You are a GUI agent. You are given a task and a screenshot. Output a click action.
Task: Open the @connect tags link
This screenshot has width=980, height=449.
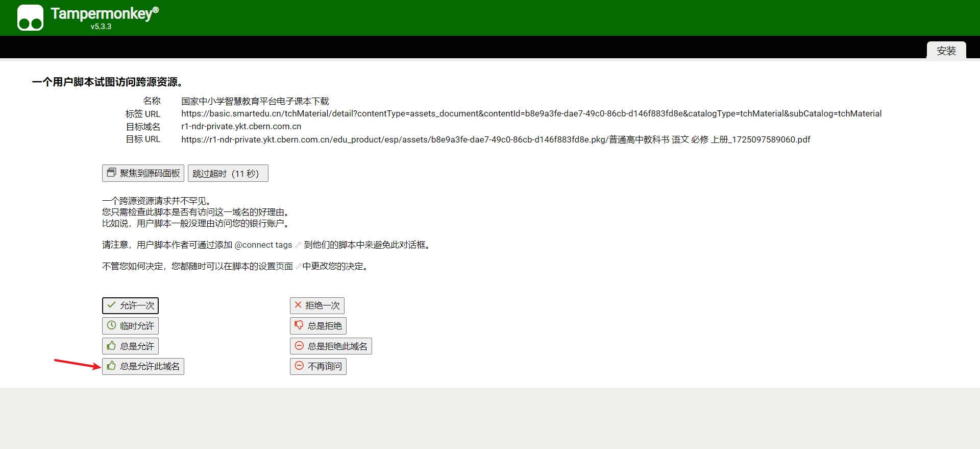(263, 245)
